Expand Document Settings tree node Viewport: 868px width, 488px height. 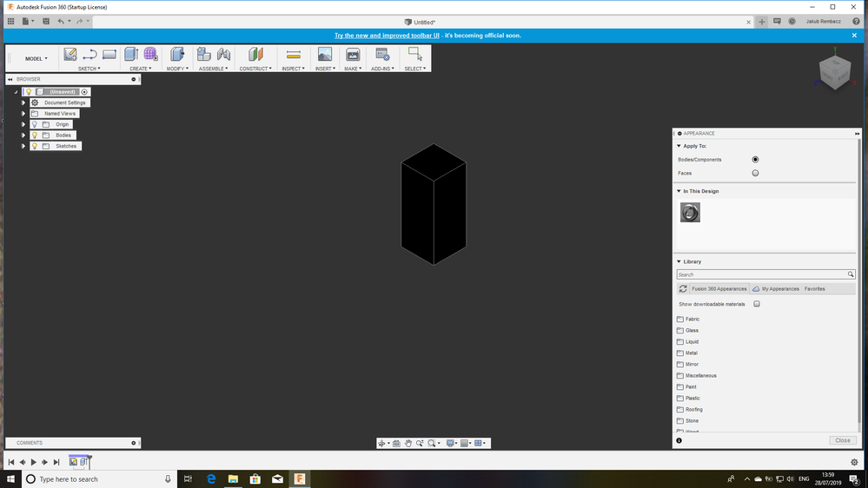click(23, 103)
